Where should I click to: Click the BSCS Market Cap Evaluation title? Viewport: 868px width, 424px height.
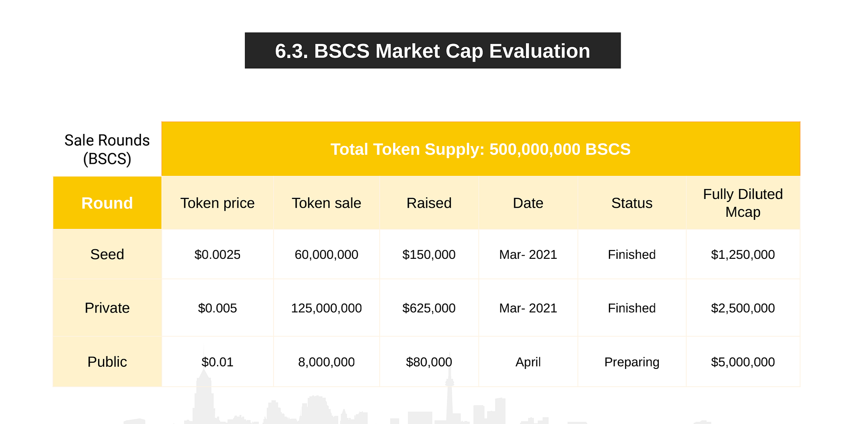coord(433,51)
